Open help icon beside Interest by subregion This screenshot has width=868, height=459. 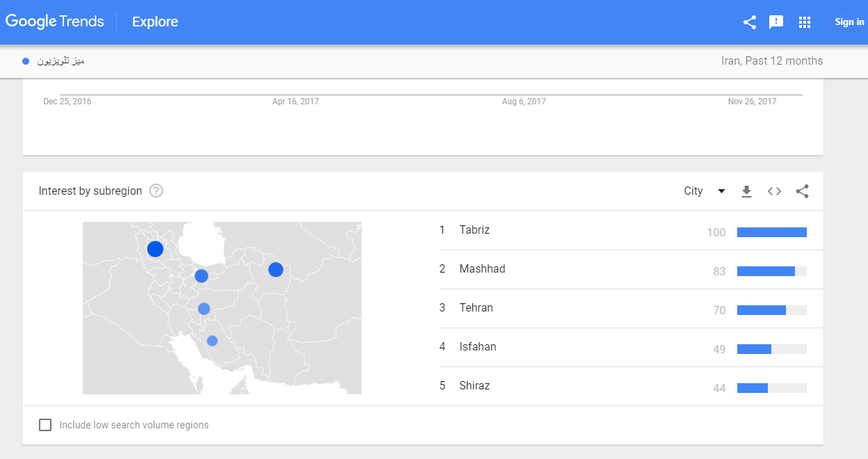156,191
